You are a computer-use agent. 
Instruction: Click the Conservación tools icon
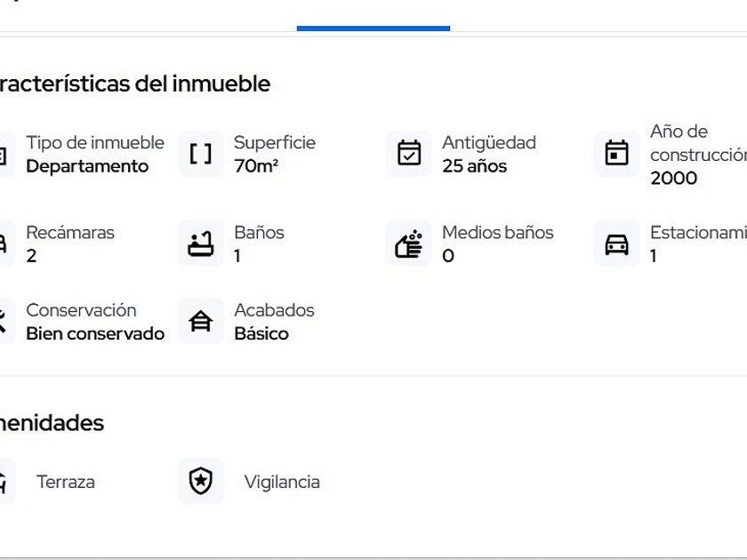3,321
